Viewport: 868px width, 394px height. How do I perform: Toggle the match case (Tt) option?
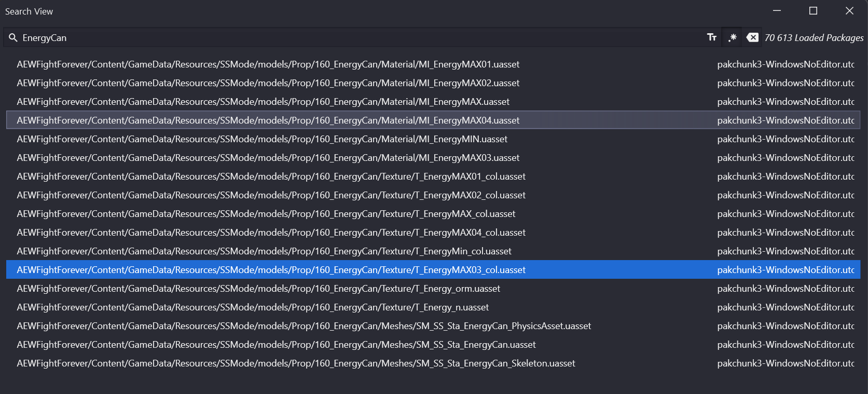[x=712, y=37]
